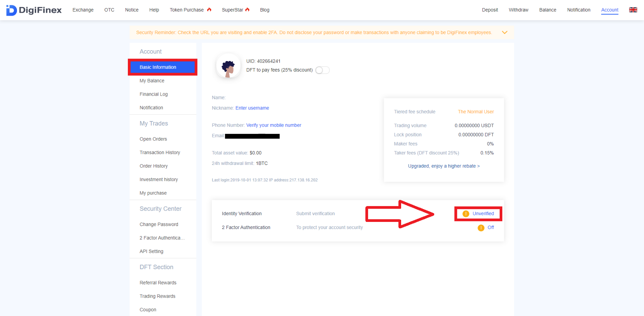Go to Deposit in the top navigation
The width and height of the screenshot is (644, 316).
click(x=490, y=10)
